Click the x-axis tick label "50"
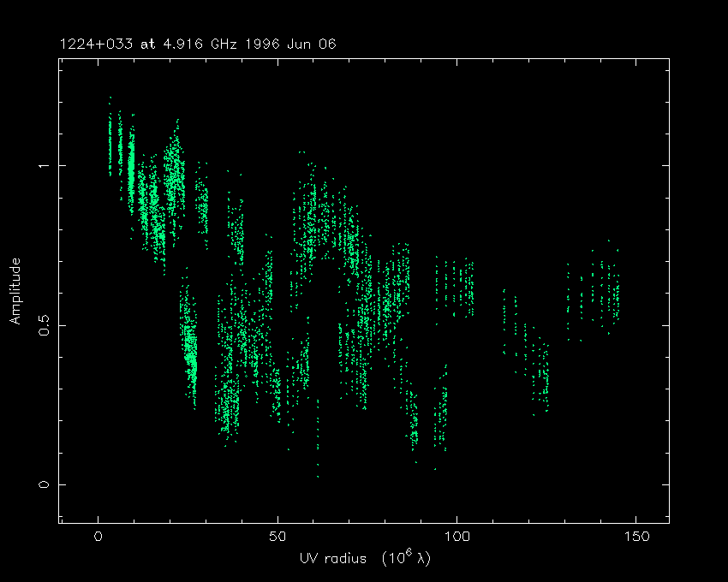 [x=277, y=537]
